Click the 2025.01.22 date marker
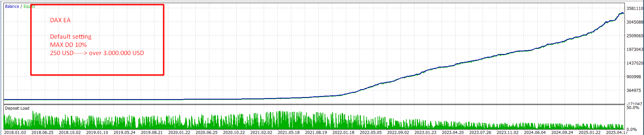This screenshot has height=135, width=644. click(x=590, y=132)
